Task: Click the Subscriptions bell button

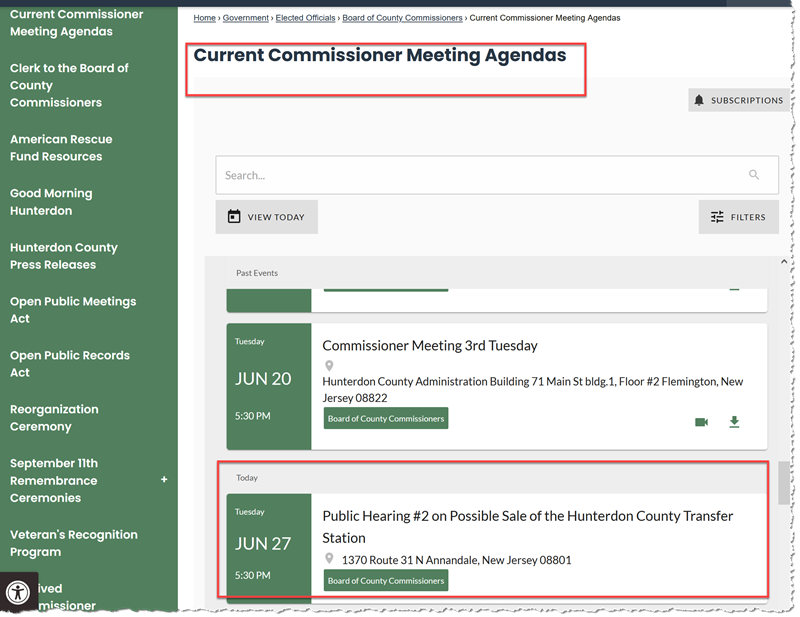Action: tap(738, 100)
